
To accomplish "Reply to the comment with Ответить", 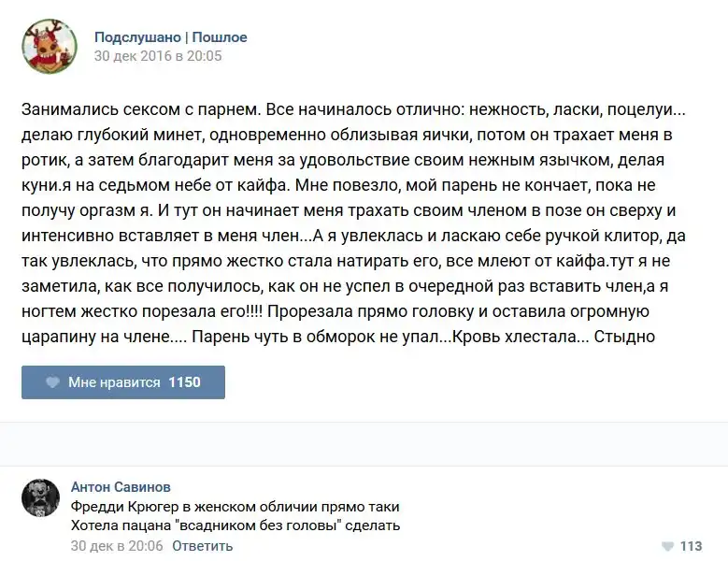I will click(202, 545).
